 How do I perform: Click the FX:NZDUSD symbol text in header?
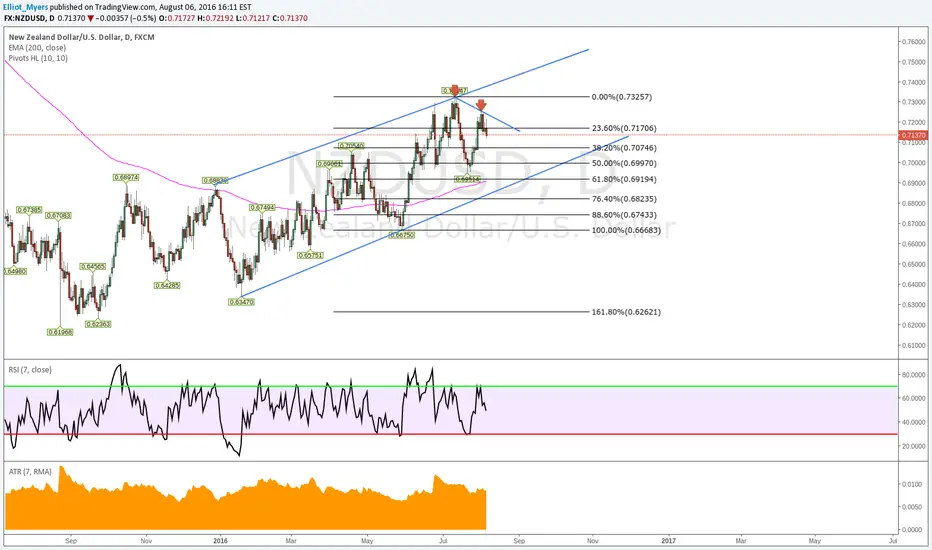point(26,18)
